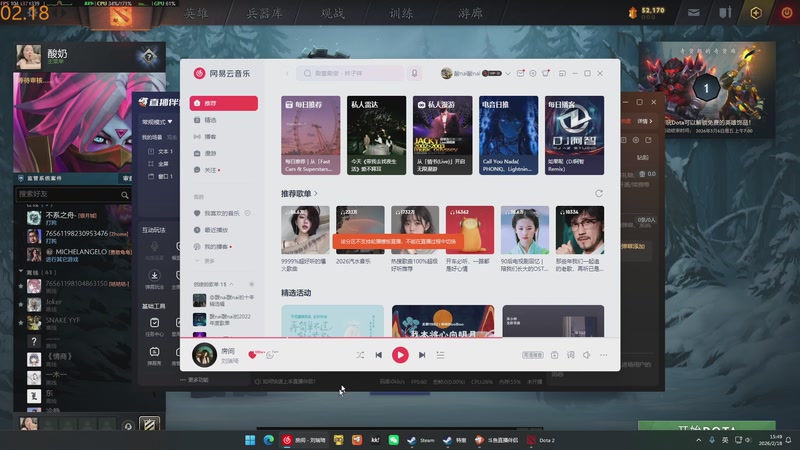The image size is (800, 450).
Task: Expand 更多 in NetEase sidebar
Action: coord(205,261)
